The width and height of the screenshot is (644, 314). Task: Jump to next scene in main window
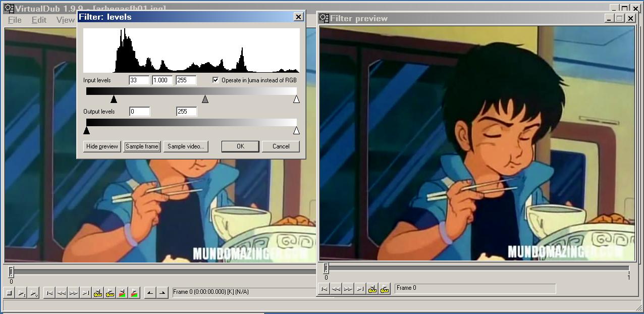point(134,293)
